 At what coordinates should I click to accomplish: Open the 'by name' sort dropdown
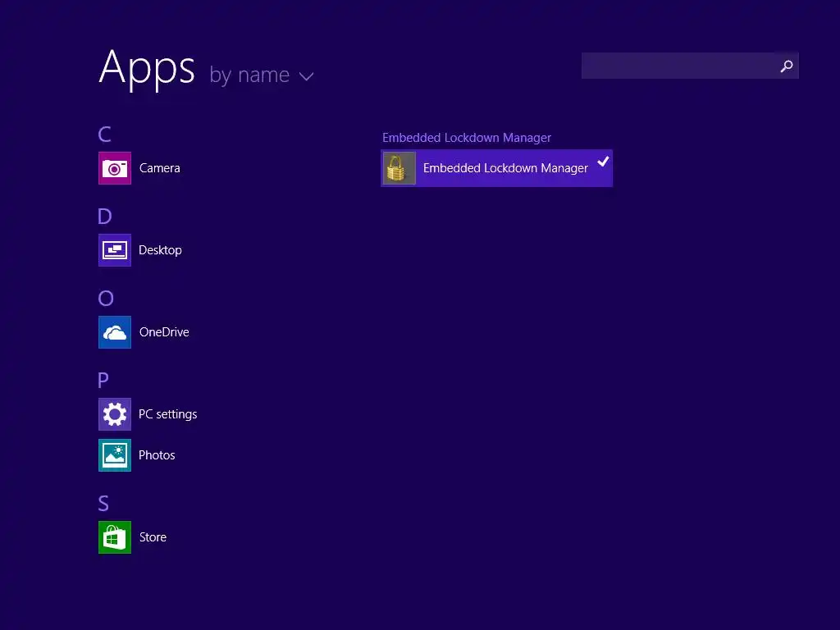(261, 75)
